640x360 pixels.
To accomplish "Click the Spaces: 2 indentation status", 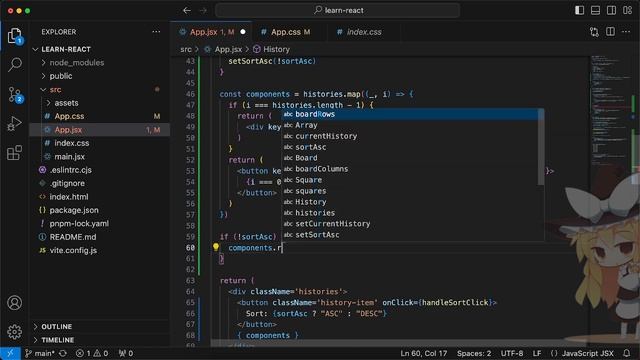I will 474,353.
